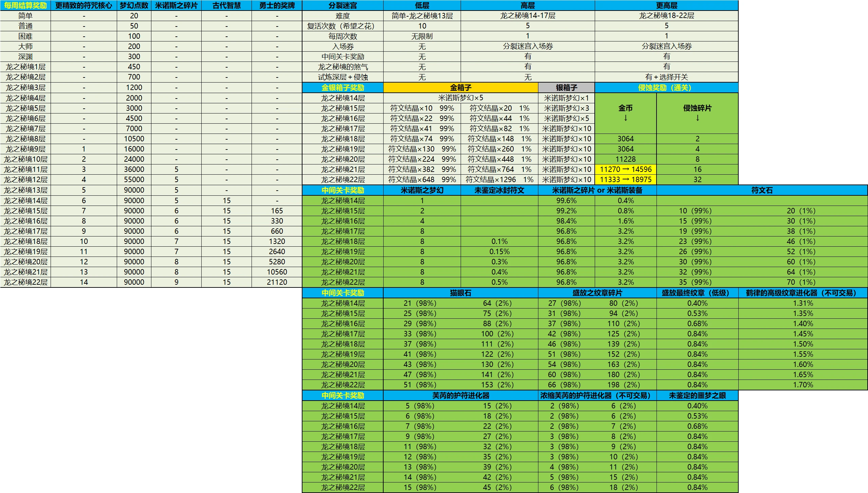This screenshot has height=493, width=868.
Task: Click the 米诺斯梦幻×5 cell in 金箱子
Action: tap(460, 98)
